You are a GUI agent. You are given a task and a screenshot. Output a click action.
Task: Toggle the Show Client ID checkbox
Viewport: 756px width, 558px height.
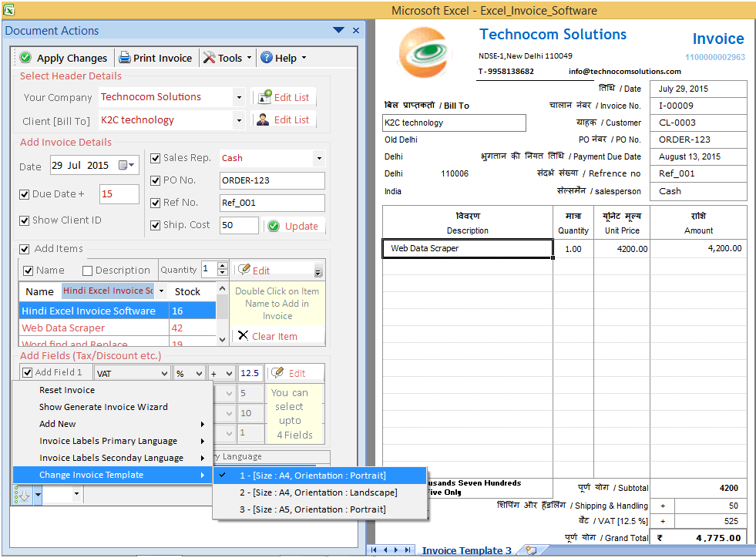pos(25,220)
